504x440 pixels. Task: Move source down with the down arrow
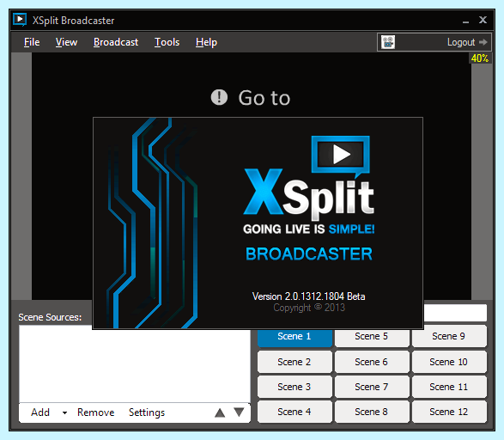(x=240, y=412)
